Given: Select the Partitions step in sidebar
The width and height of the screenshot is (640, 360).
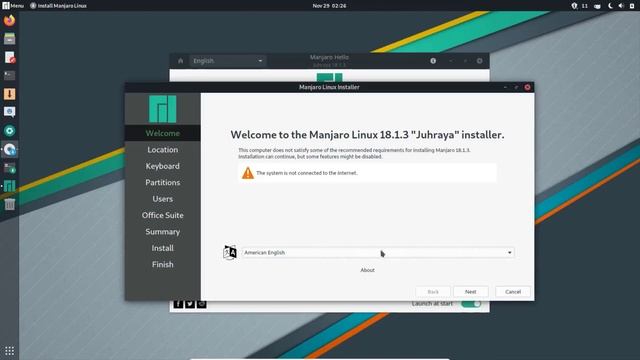Looking at the screenshot, I should (162, 182).
